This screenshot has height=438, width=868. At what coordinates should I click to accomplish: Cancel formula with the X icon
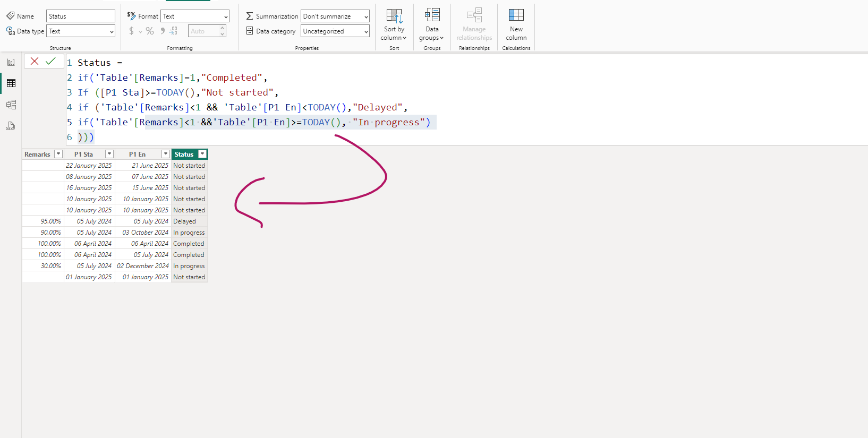point(35,61)
